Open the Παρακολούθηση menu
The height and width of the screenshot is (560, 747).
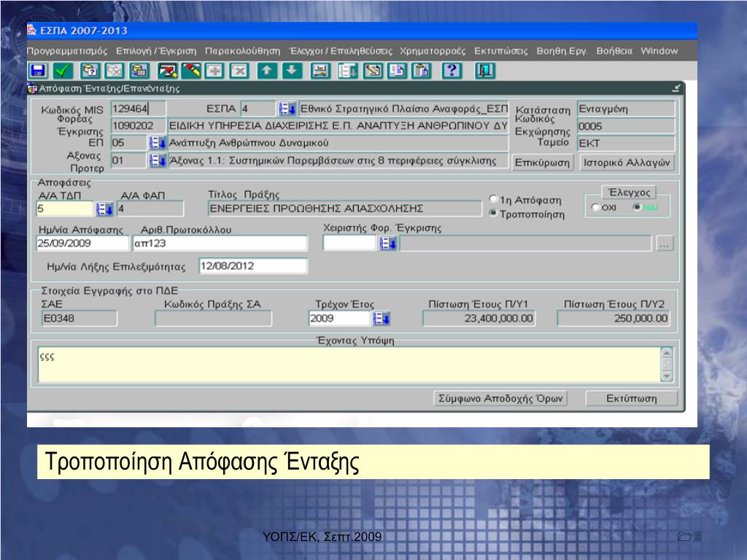point(242,51)
